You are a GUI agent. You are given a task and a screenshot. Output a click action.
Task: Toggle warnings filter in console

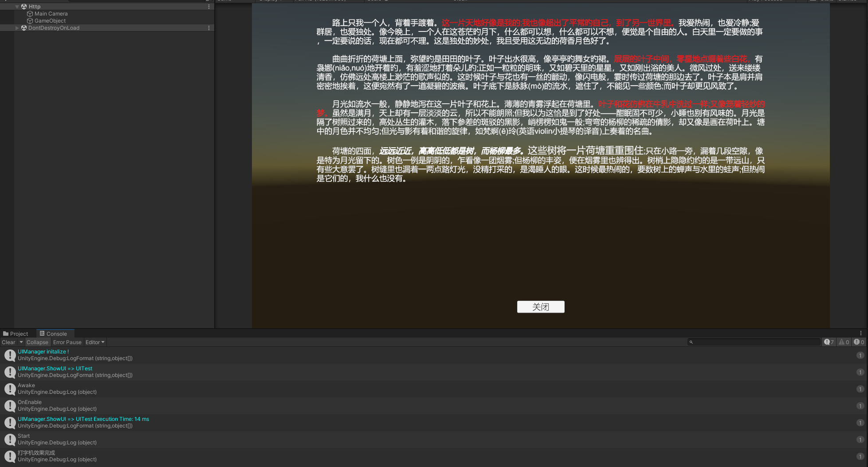(844, 342)
